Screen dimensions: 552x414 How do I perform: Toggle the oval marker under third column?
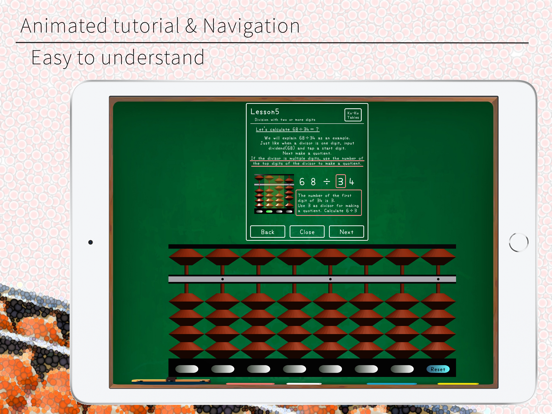pos(258,369)
